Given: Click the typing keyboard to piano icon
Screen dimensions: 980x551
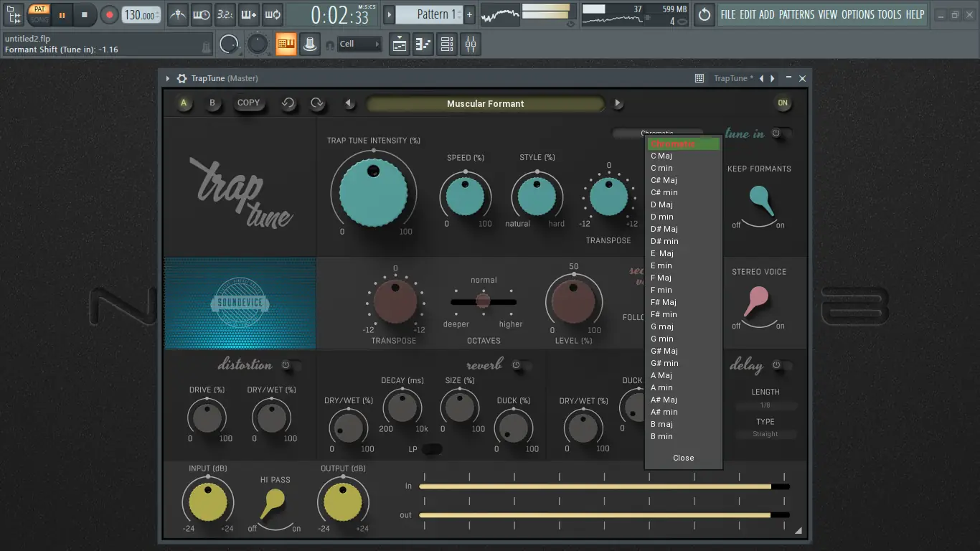Looking at the screenshot, I should point(286,44).
